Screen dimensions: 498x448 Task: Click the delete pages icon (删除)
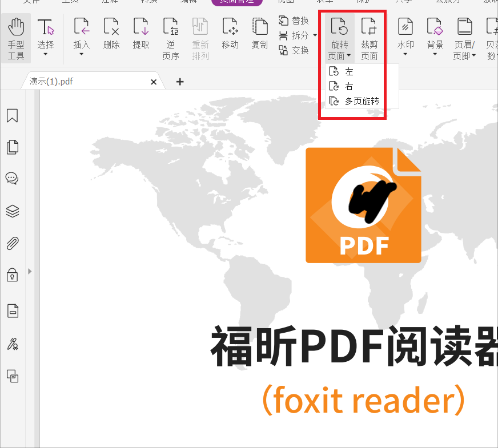click(111, 35)
